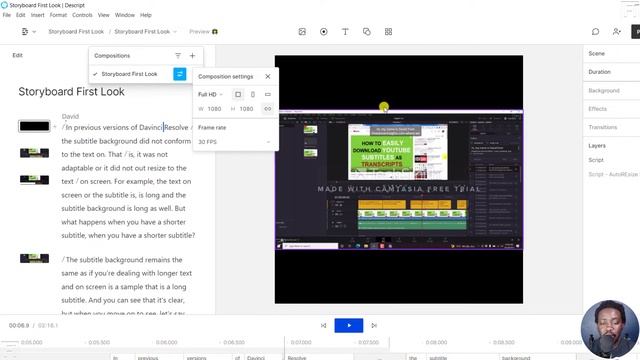Image resolution: width=640 pixels, height=360 pixels.
Task: Skip to next with forward button
Action: pos(374,326)
